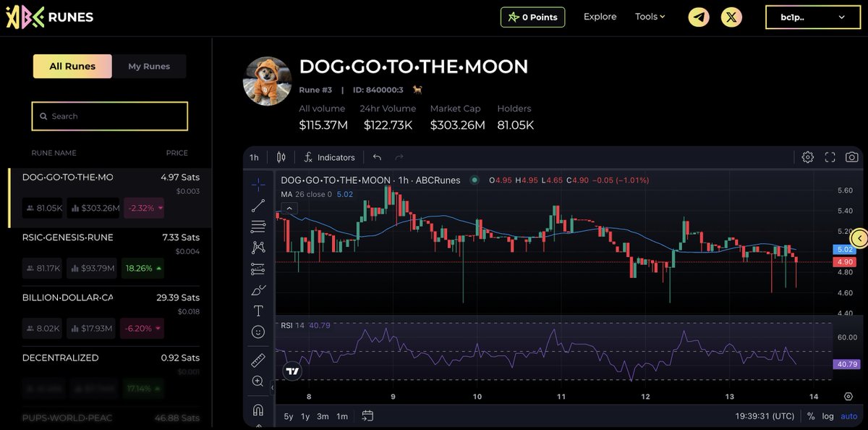Open the emoji annotation tool
Image resolution: width=868 pixels, height=430 pixels.
258,332
